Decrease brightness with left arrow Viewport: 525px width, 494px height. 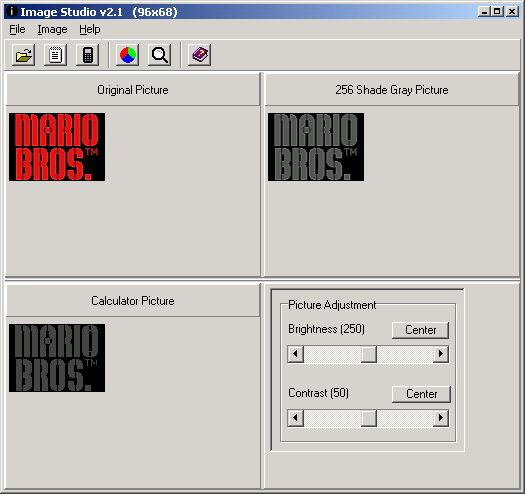pos(296,354)
